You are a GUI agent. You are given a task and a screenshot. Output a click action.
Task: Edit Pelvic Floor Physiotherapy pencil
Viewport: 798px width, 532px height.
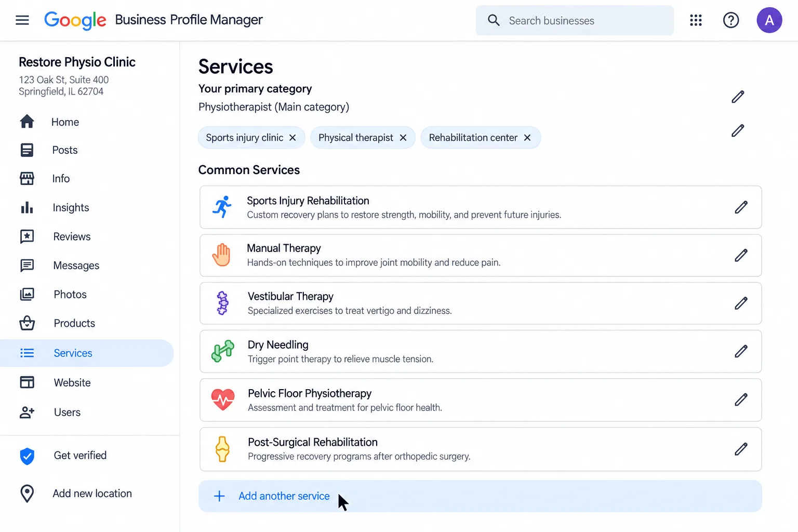741,400
